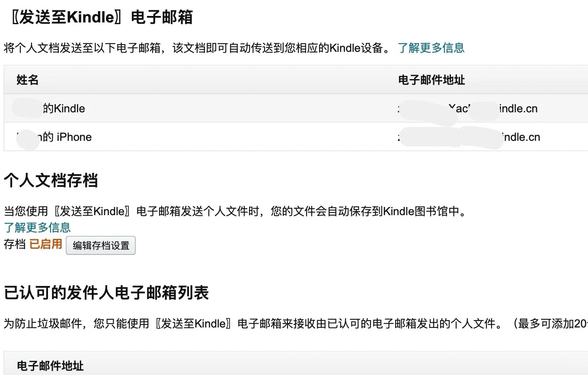This screenshot has height=375, width=588.
Task: Click the 已认可的发件人电子邮箱列表 heading
Action: (x=106, y=292)
